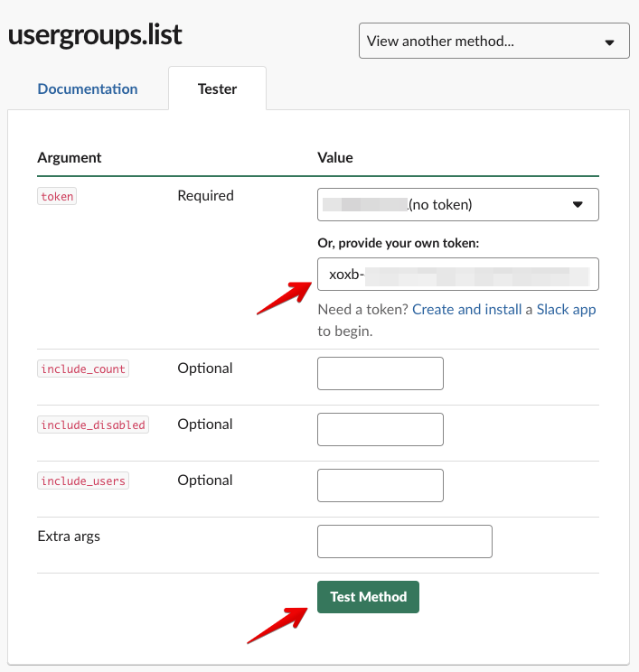The width and height of the screenshot is (639, 672).
Task: Select the Tester tab
Action: pyautogui.click(x=217, y=89)
